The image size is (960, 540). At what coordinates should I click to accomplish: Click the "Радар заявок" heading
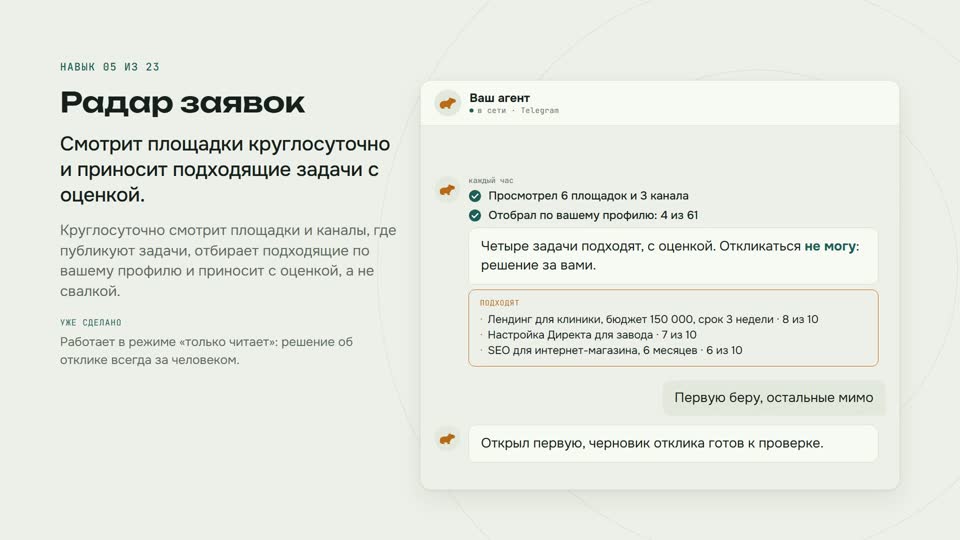(182, 102)
